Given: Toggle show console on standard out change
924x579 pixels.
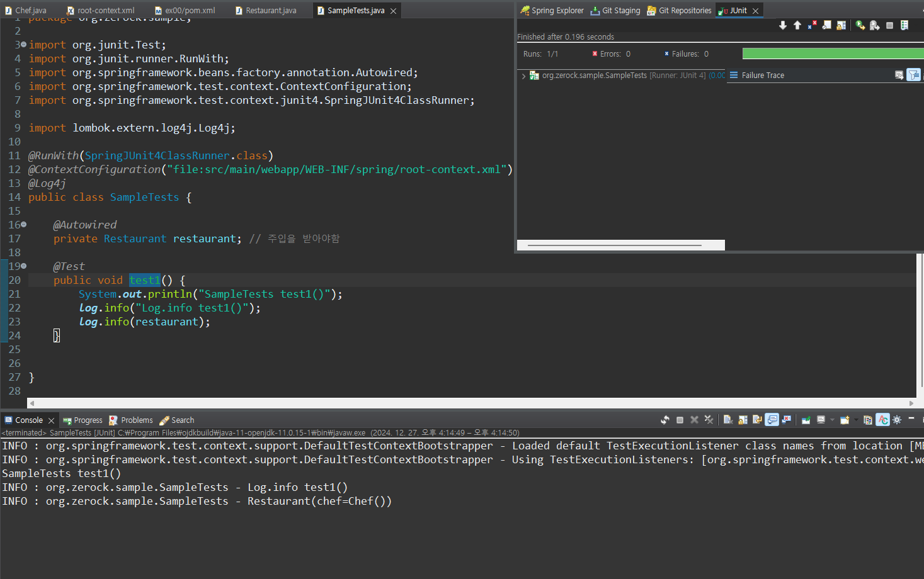Looking at the screenshot, I should point(772,420).
